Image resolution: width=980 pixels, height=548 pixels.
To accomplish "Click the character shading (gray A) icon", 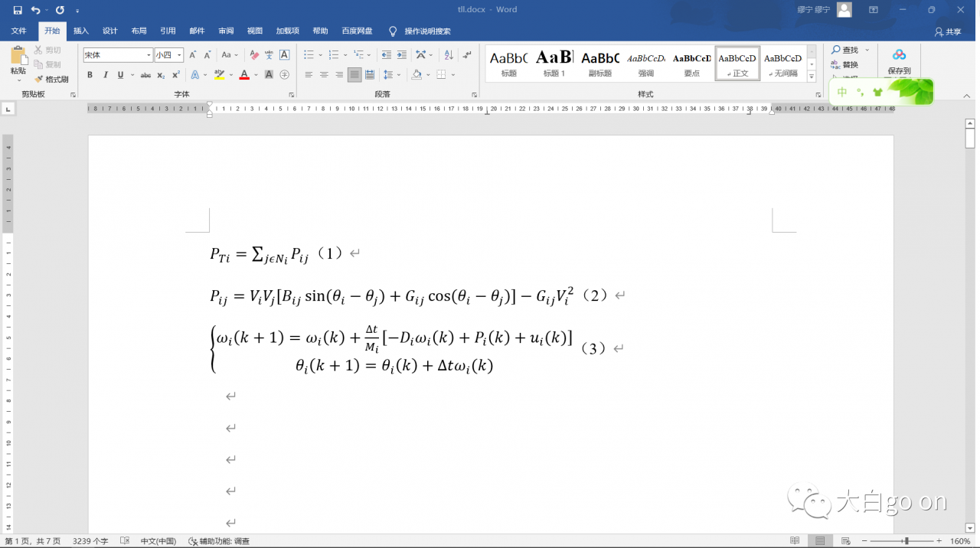I will point(269,75).
